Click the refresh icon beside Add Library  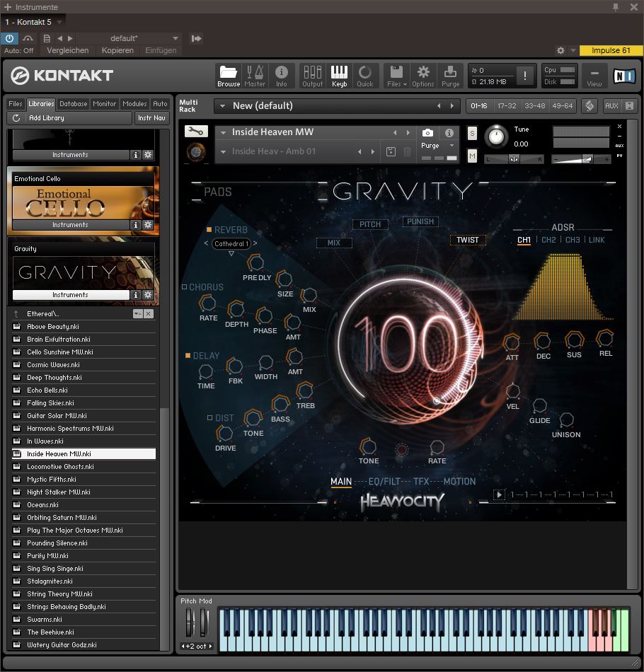[16, 118]
